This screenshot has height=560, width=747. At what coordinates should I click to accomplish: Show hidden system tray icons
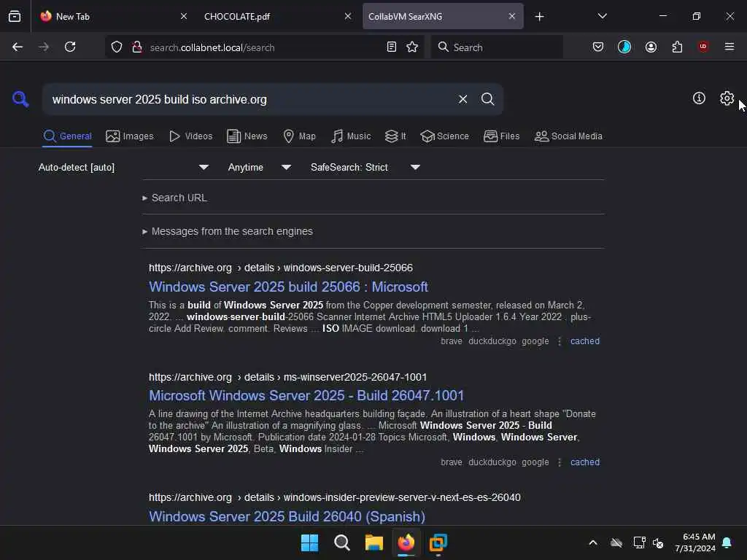click(593, 542)
